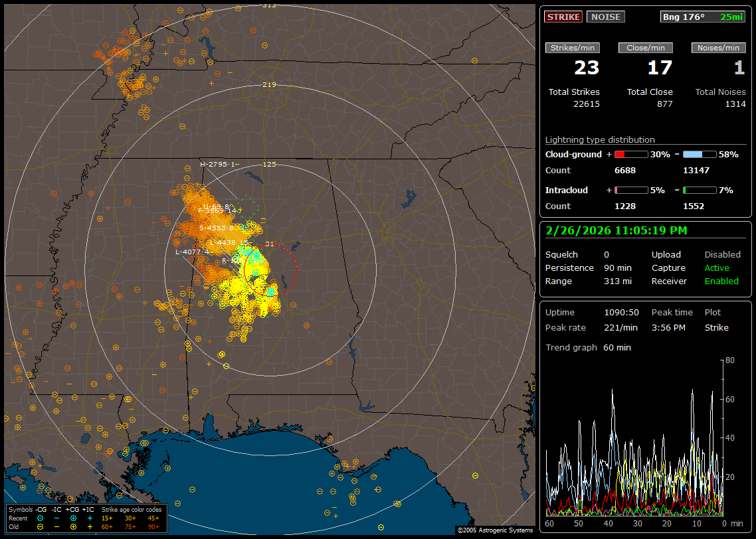Viewport: 756px width, 539px height.
Task: Click the recent +IC cyan plus symbol
Action: pyautogui.click(x=90, y=518)
